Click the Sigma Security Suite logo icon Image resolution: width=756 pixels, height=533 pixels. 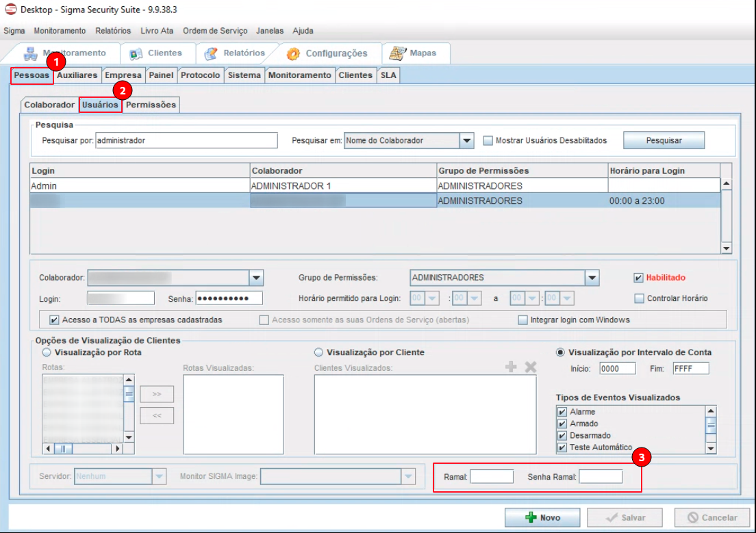[x=10, y=9]
